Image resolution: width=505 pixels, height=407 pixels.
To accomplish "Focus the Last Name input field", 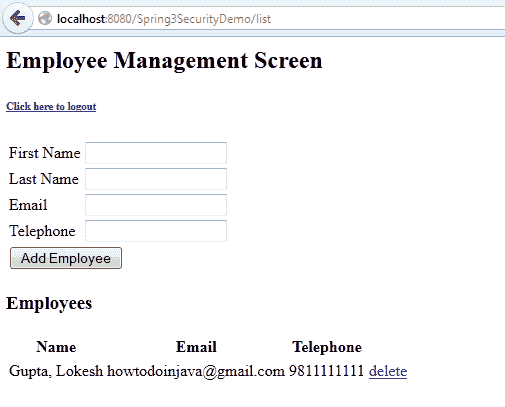I will tap(156, 179).
